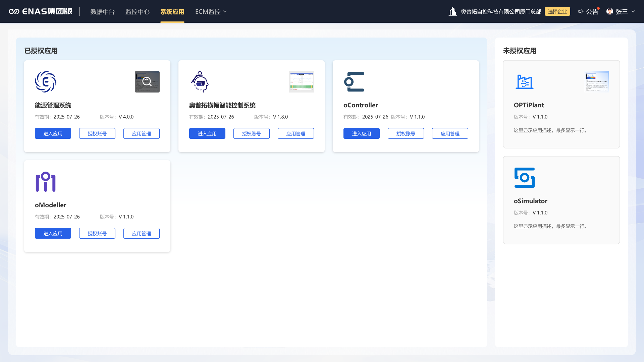Click the OPTiPlant factory logo icon
644x362 pixels.
[x=525, y=82]
